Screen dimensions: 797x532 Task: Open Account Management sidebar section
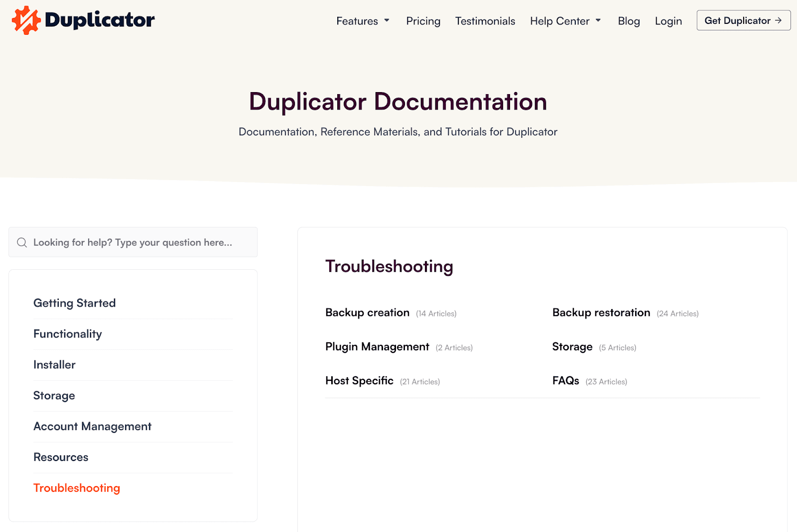coord(92,426)
